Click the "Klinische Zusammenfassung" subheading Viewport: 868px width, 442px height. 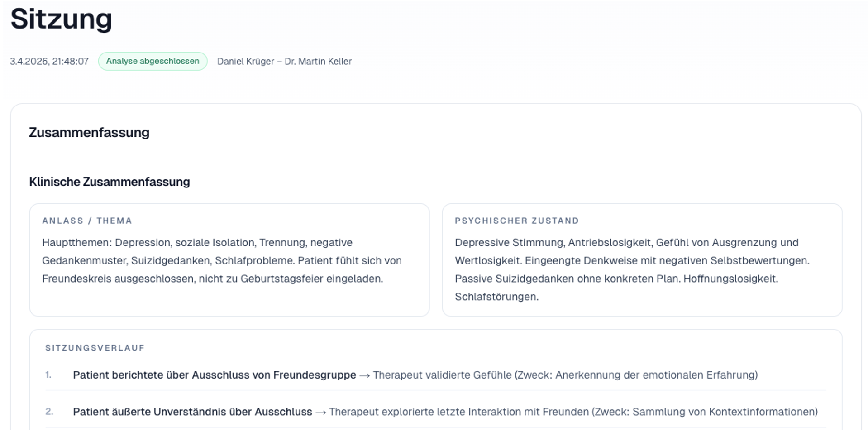[x=110, y=182]
